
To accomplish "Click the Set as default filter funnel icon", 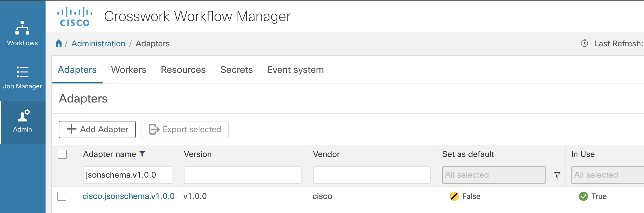I will (x=557, y=175).
